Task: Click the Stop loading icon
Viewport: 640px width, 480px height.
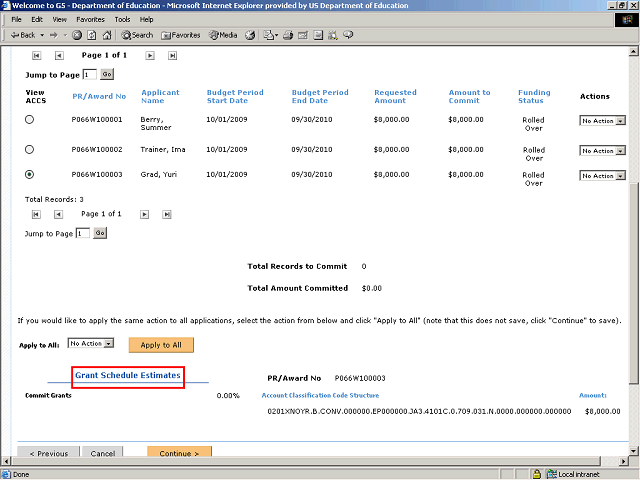Action: (77, 35)
